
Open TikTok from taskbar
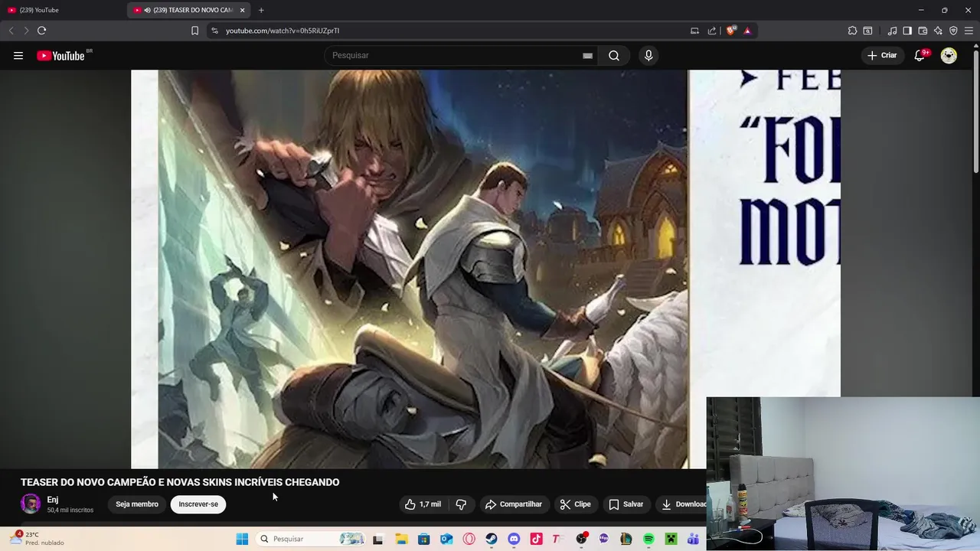[x=536, y=539]
